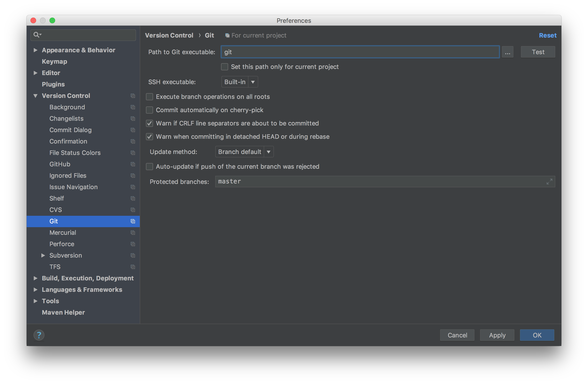The width and height of the screenshot is (588, 384).
Task: Click the expand icon in Protected branches field
Action: 549,182
